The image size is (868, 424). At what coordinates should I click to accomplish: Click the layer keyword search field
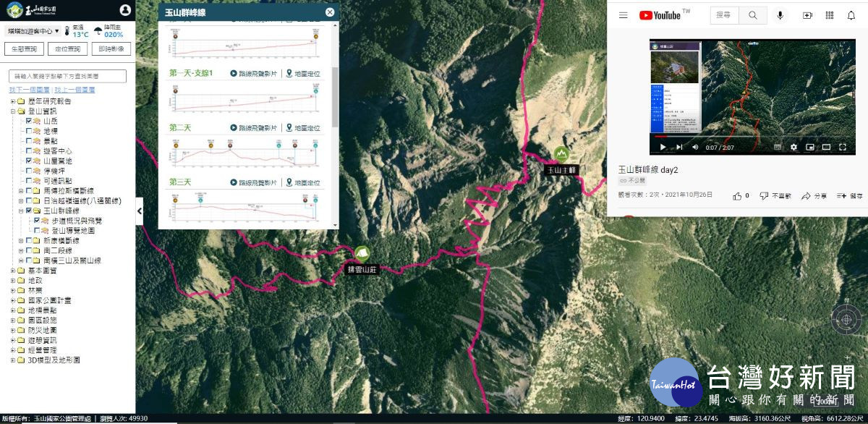point(67,76)
